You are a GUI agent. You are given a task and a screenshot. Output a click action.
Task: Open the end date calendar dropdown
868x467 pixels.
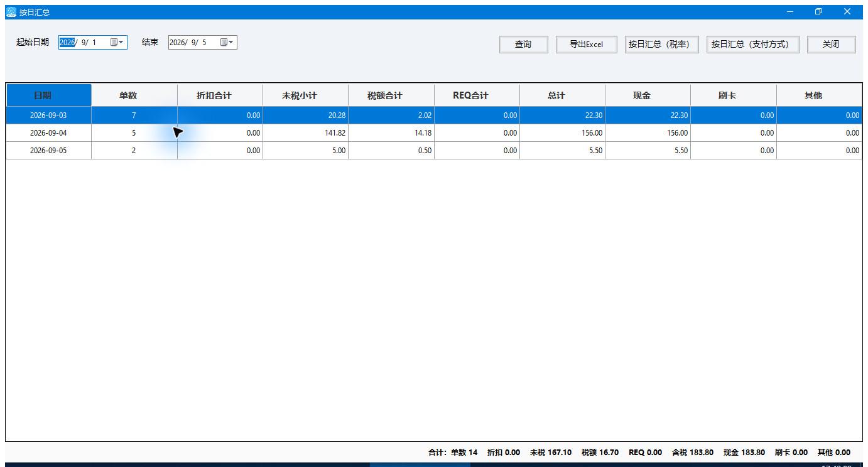(227, 43)
